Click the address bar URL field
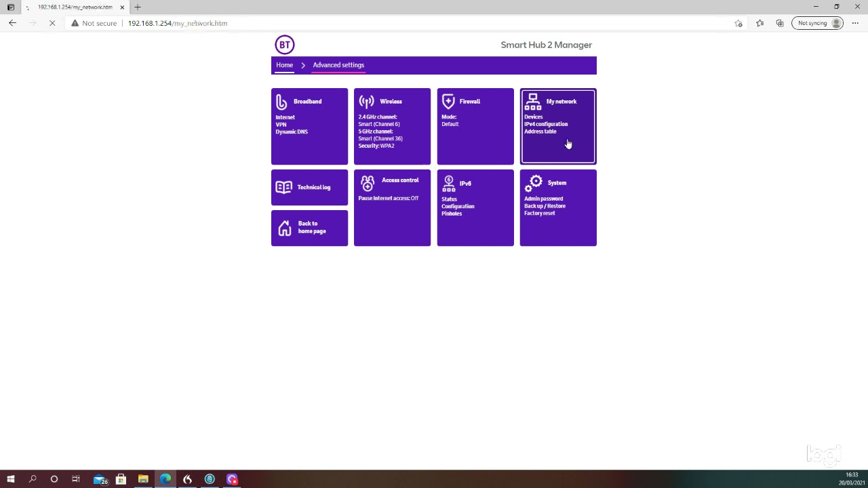 click(427, 23)
